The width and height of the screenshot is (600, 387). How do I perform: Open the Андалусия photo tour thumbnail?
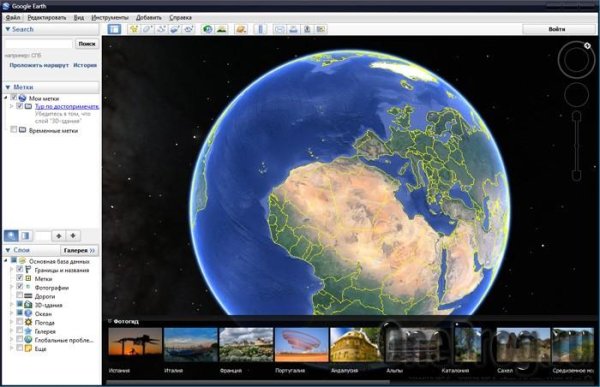click(x=357, y=345)
